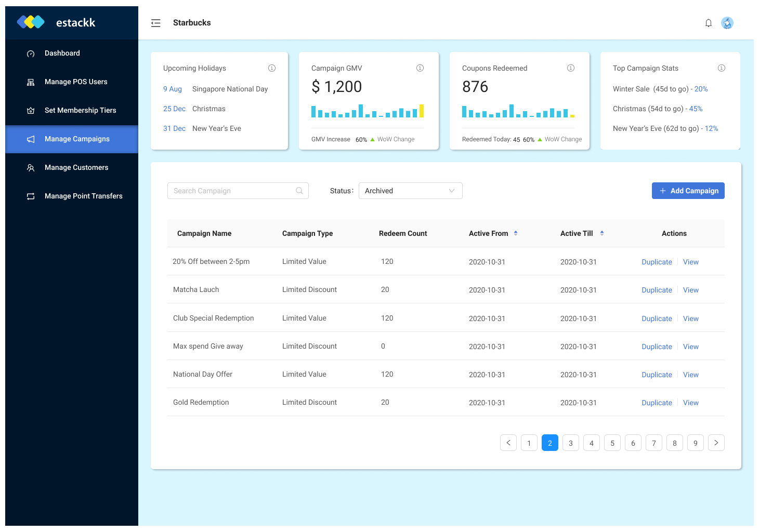This screenshot has width=759, height=532.
Task: Open the Status dropdown showing Archived
Action: (x=410, y=191)
